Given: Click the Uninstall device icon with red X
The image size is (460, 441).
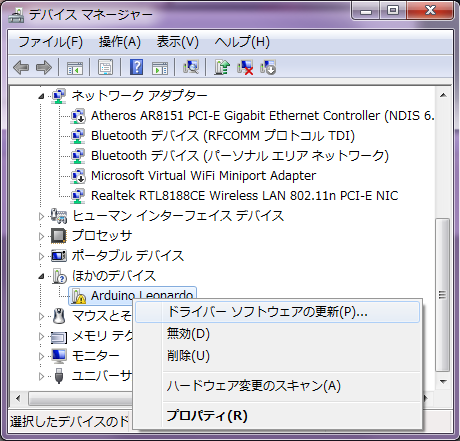Looking at the screenshot, I should pos(245,67).
